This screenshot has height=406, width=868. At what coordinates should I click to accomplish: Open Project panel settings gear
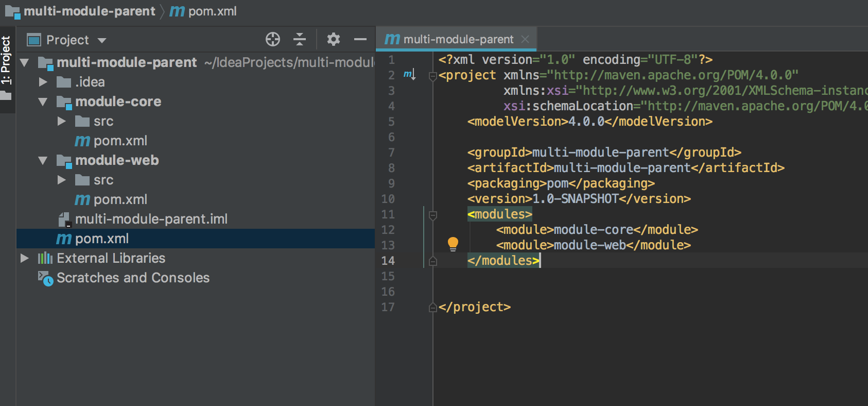[x=334, y=39]
